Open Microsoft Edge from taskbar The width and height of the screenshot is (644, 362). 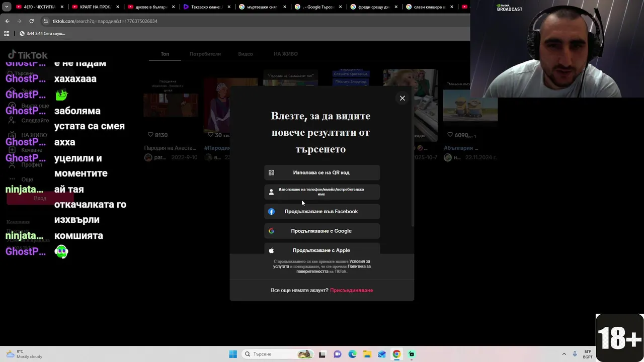point(352,354)
